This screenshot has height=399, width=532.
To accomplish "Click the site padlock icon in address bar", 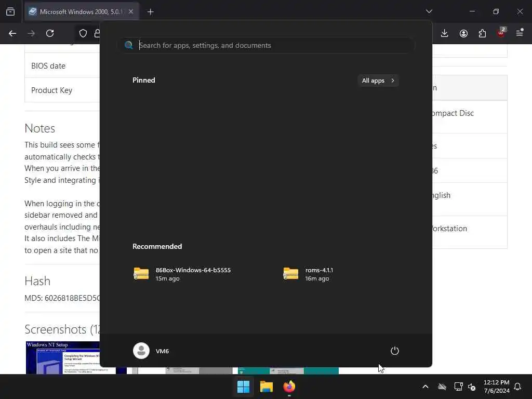I will click(97, 33).
